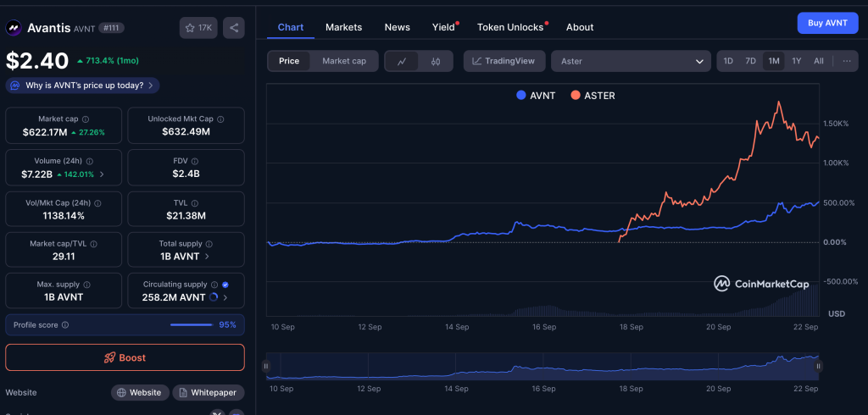Image resolution: width=868 pixels, height=415 pixels.
Task: Click the Market cap info icon
Action: (86, 119)
